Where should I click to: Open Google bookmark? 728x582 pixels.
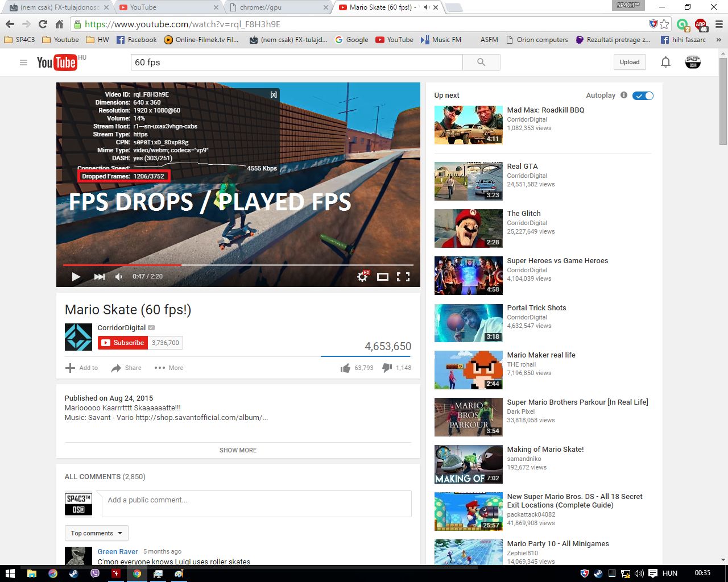pyautogui.click(x=351, y=40)
